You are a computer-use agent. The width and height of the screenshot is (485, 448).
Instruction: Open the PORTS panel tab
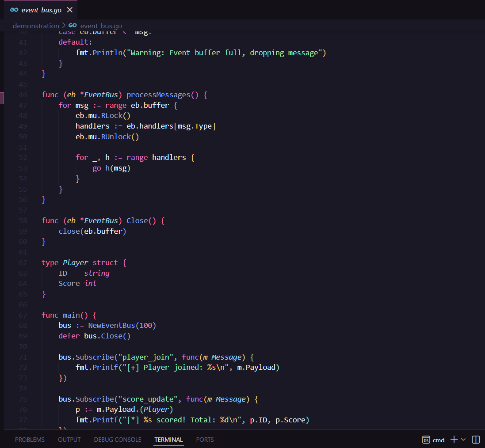tap(205, 439)
